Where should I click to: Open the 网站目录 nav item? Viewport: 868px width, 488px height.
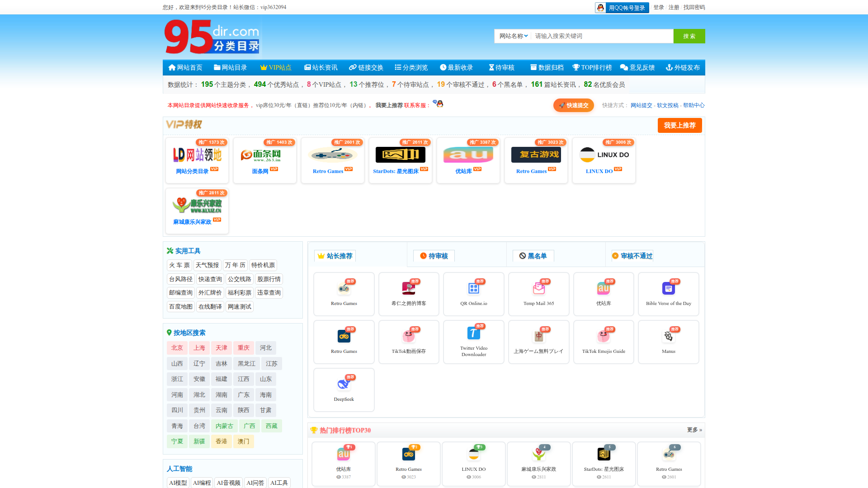[x=230, y=67]
